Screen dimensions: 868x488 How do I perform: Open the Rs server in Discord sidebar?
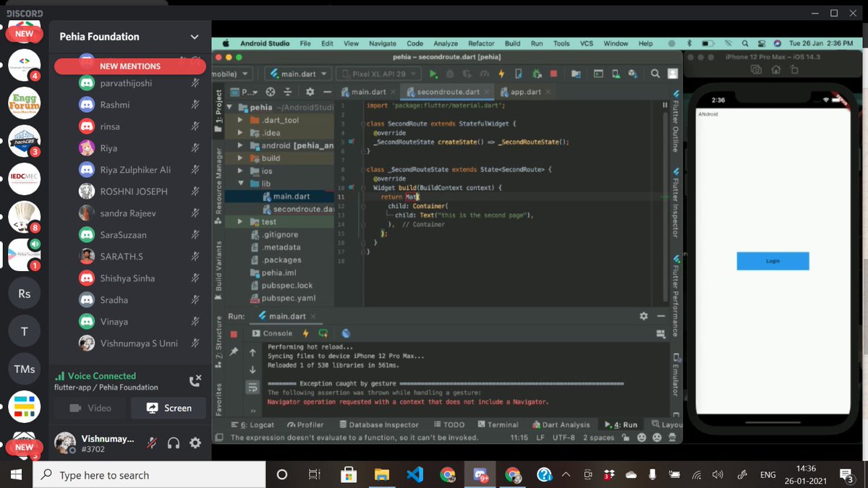[x=24, y=294]
